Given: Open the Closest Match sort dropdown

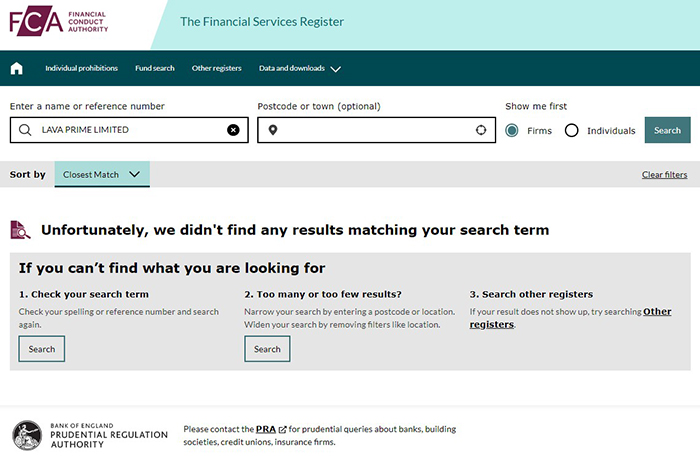Looking at the screenshot, I should [x=102, y=175].
